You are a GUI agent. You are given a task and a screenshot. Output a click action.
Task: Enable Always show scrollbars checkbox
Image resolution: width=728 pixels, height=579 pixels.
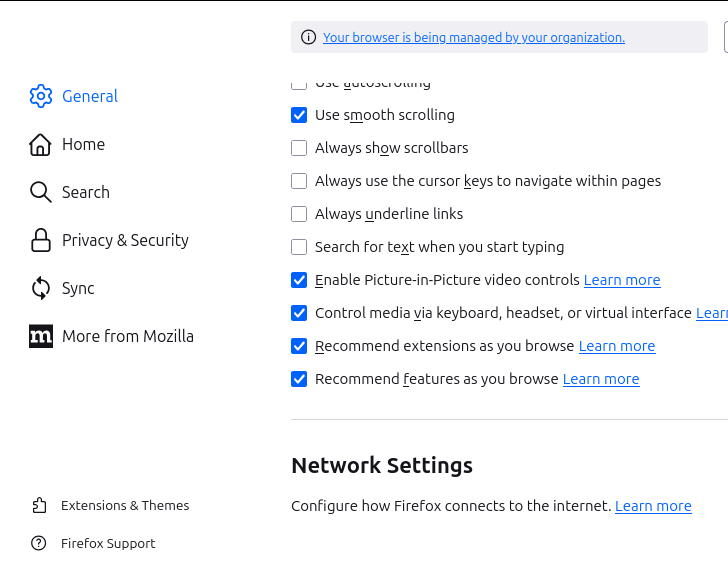pyautogui.click(x=299, y=148)
